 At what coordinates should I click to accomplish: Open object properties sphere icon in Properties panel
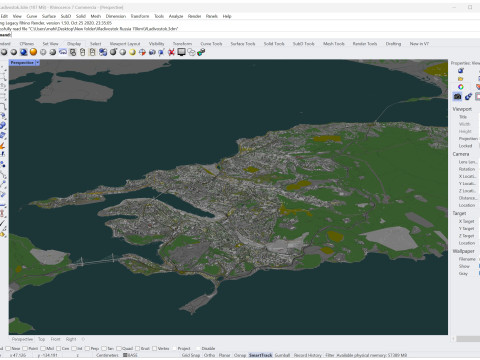click(x=461, y=70)
